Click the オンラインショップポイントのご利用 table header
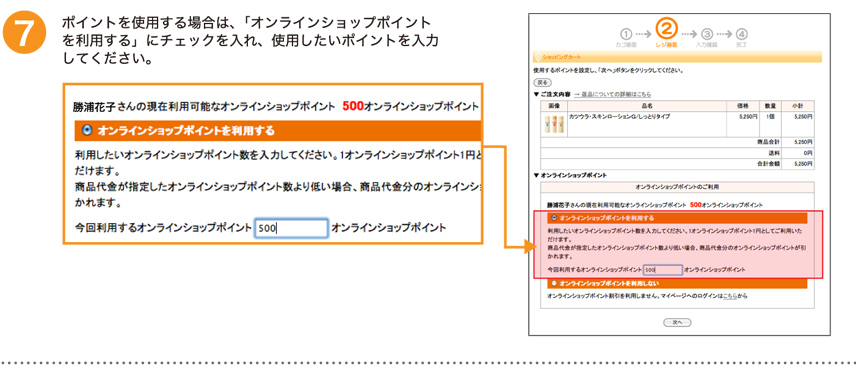The width and height of the screenshot is (860, 372). coord(677,187)
